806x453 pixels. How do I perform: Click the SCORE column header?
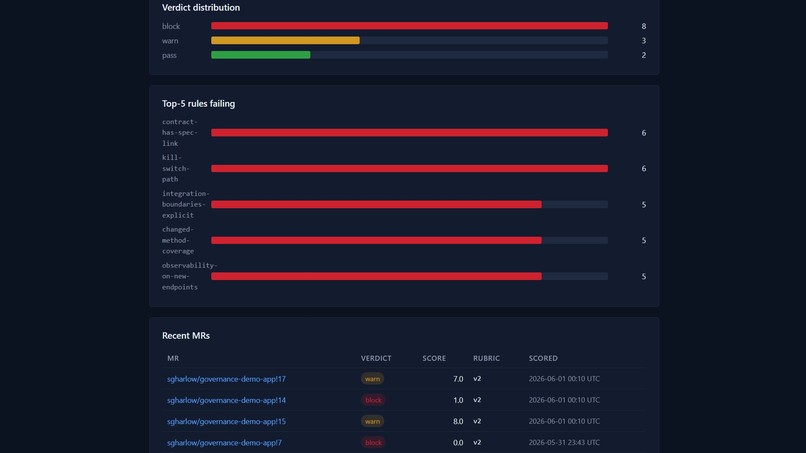pos(434,358)
